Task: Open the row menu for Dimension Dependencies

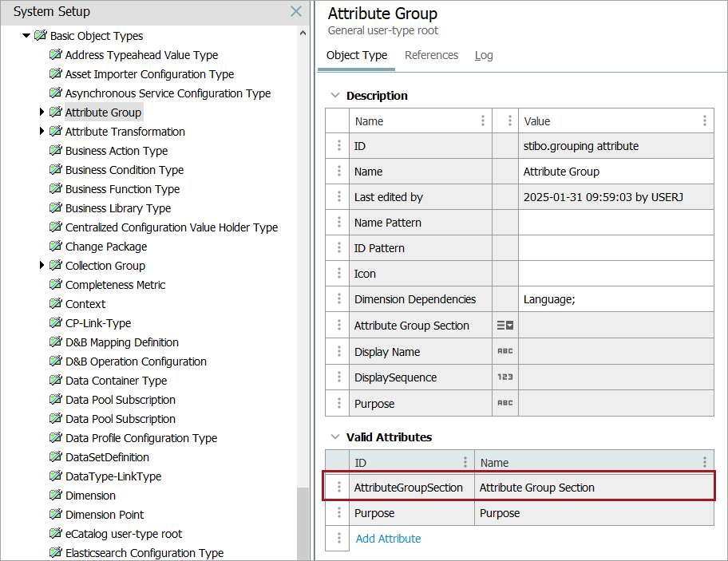Action: [x=339, y=298]
